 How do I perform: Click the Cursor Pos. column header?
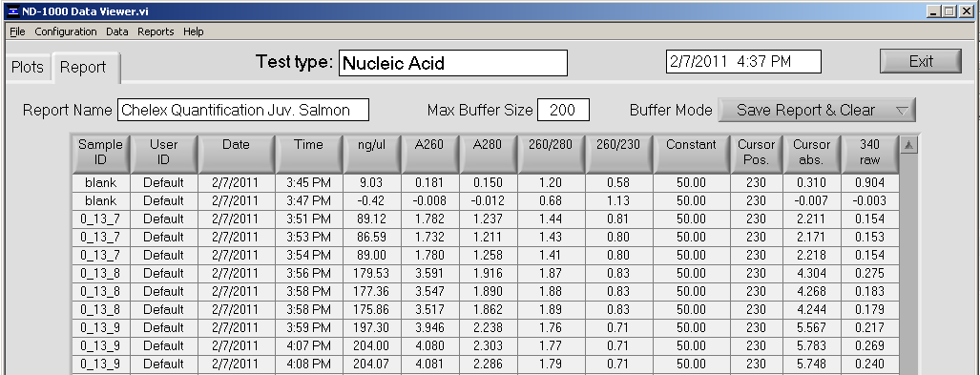click(x=757, y=153)
